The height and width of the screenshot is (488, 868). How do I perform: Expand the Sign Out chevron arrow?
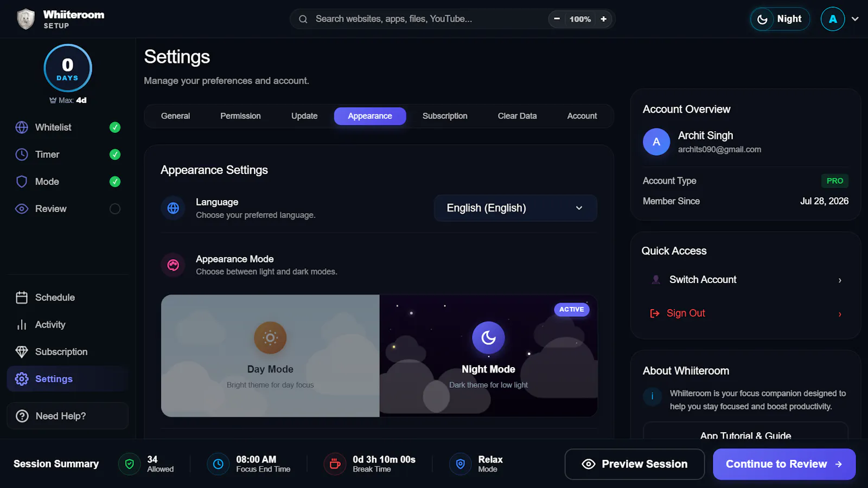click(840, 314)
